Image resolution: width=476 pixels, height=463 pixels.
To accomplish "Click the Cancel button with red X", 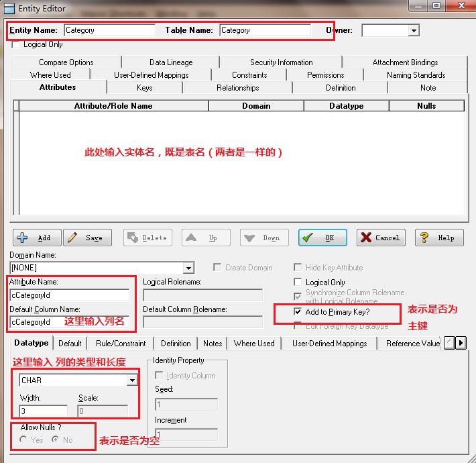I will [x=381, y=238].
